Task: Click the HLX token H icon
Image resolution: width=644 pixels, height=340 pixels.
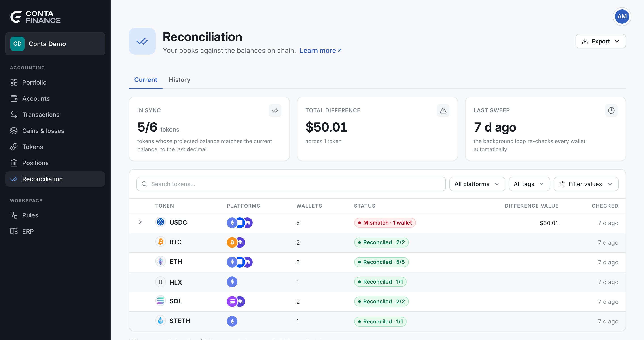Action: [x=161, y=282]
